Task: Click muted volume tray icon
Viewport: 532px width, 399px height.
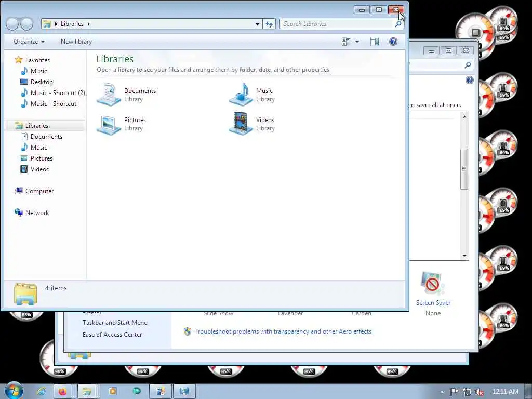Action: click(x=480, y=392)
